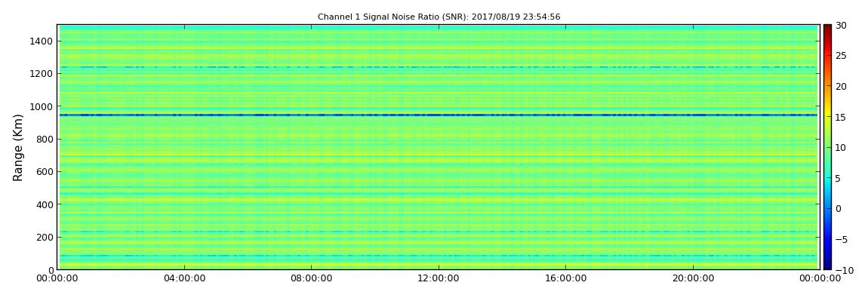Click the dark blue band near 950 km
Viewport: 868px width, 307px height.
[x=438, y=115]
